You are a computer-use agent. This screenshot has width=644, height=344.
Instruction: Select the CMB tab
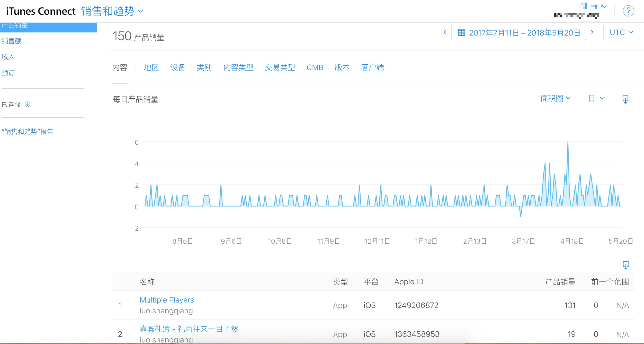(x=315, y=67)
